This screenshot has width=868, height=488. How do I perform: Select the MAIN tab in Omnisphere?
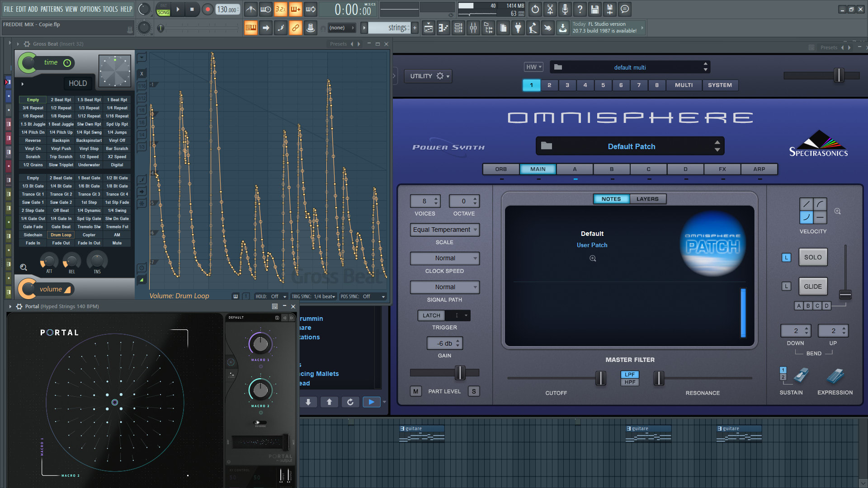[537, 169]
